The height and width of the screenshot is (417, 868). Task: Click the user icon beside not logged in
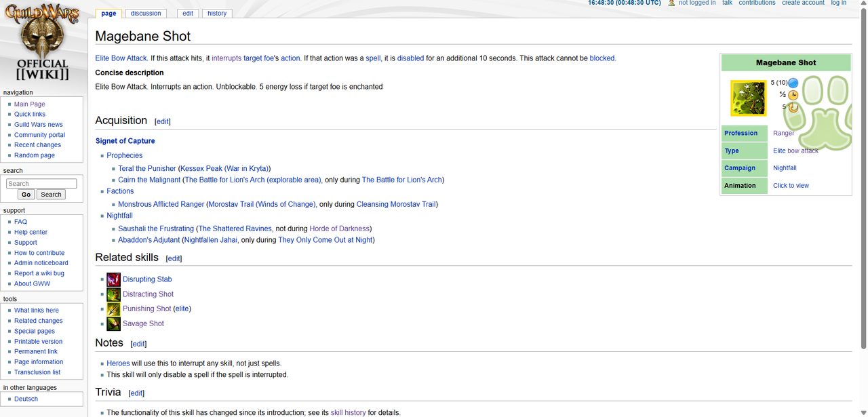click(671, 3)
